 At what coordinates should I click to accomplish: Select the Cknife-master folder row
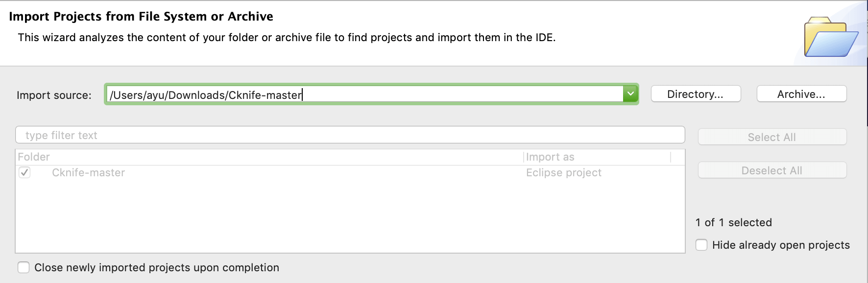click(350, 172)
